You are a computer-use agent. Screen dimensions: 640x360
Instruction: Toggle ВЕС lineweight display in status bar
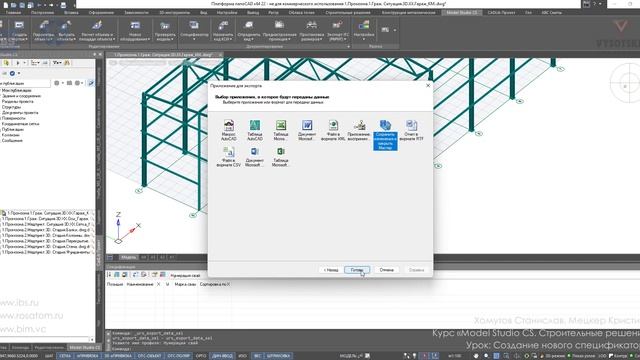[258, 356]
